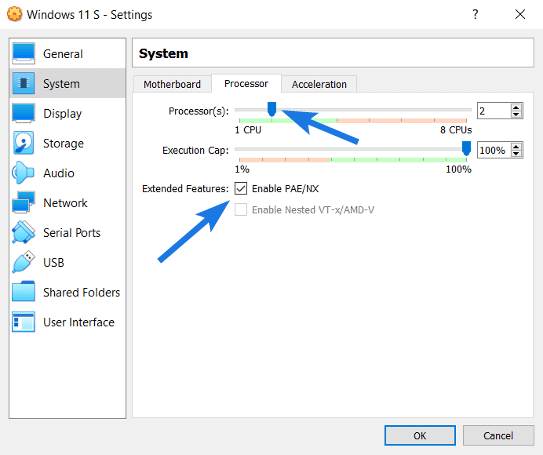Screen dimensions: 543x455
Task: Click the System page heading
Action: 163,53
